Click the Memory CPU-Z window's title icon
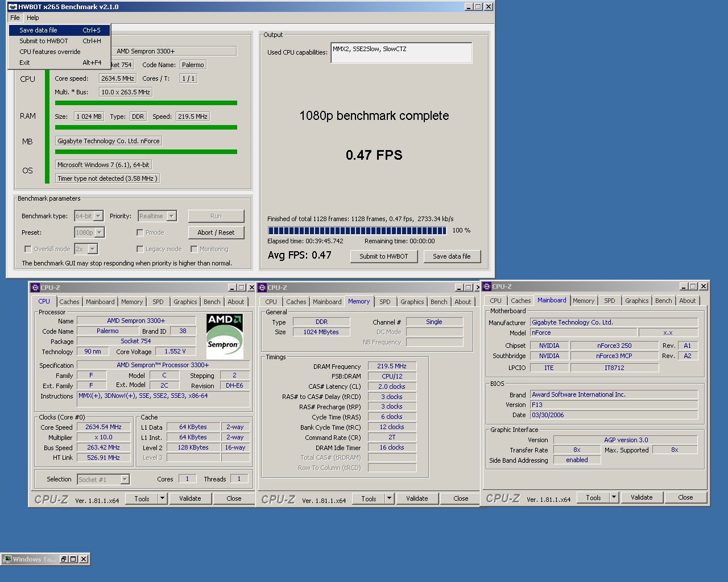 pos(262,288)
